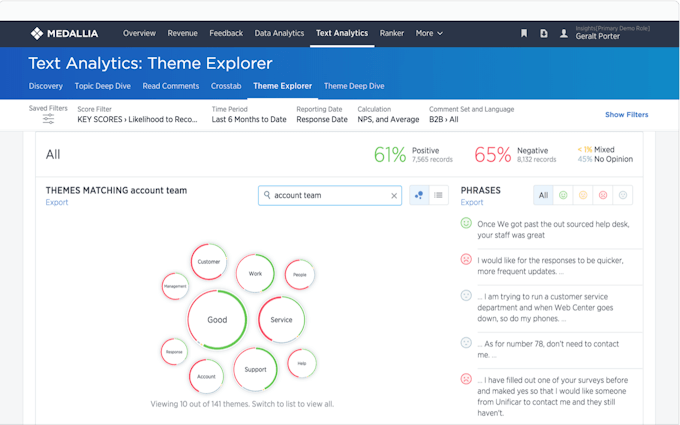Click in the account team search field
This screenshot has height=425, width=680.
330,196
